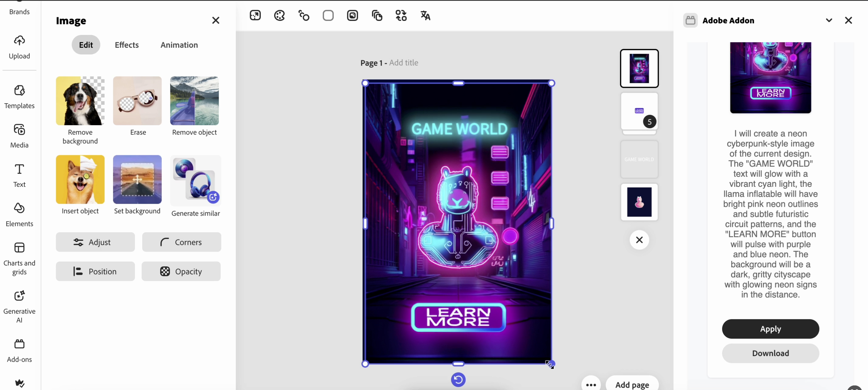Collapse the Adobe Addon panel chevron
The height and width of the screenshot is (390, 868).
pos(829,20)
